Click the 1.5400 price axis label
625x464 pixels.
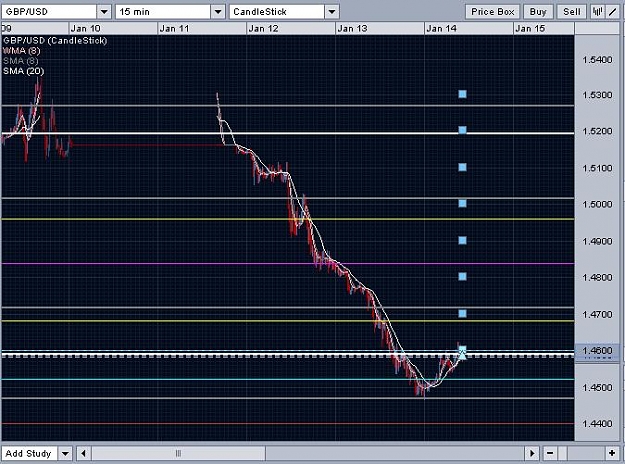click(x=597, y=60)
